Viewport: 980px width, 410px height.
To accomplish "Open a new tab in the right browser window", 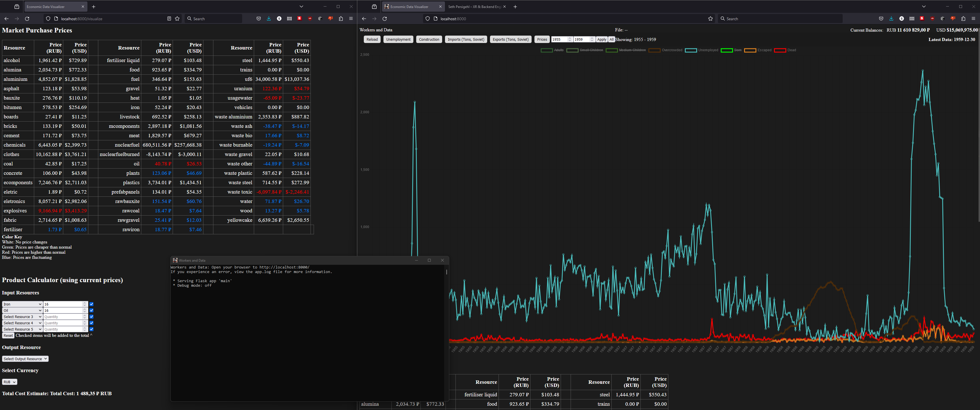I will [515, 7].
